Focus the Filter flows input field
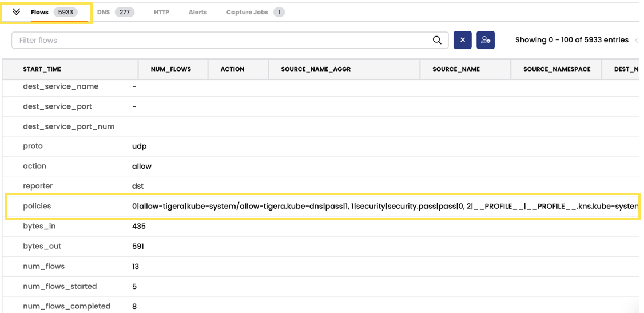 (223, 40)
